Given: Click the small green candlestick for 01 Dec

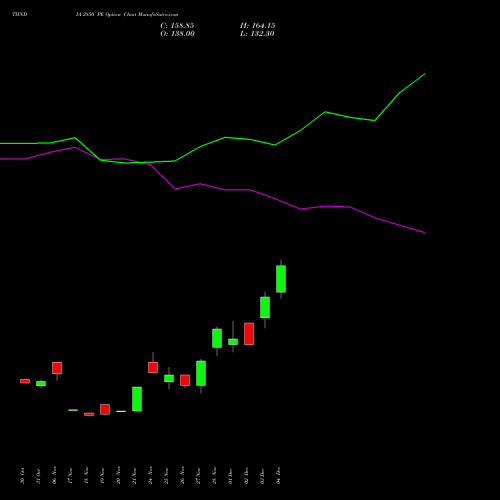Looking at the screenshot, I should [233, 342].
